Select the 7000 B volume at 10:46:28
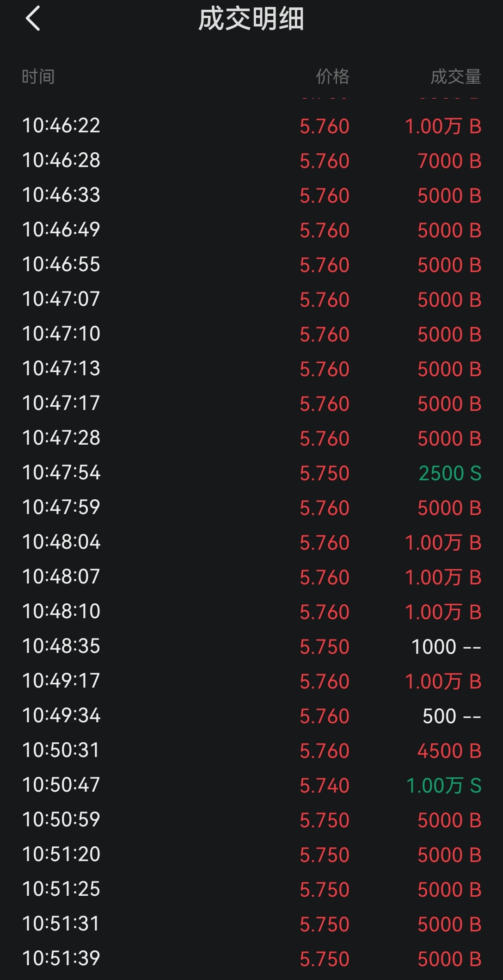The height and width of the screenshot is (980, 503). (449, 161)
